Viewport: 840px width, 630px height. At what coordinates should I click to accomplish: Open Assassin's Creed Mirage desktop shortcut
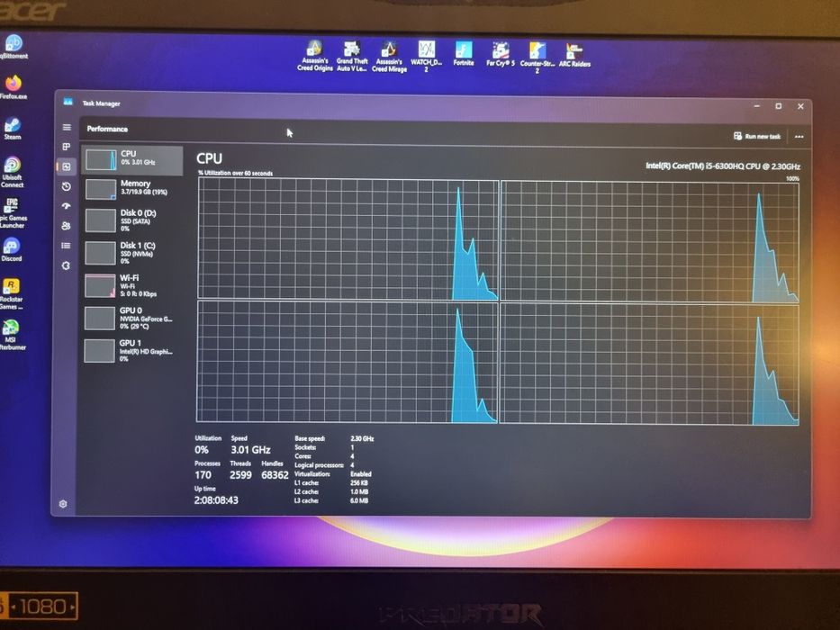click(x=389, y=56)
